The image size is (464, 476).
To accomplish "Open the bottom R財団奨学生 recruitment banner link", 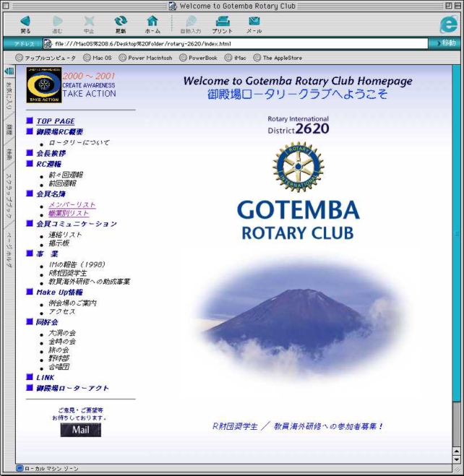I will 298,426.
